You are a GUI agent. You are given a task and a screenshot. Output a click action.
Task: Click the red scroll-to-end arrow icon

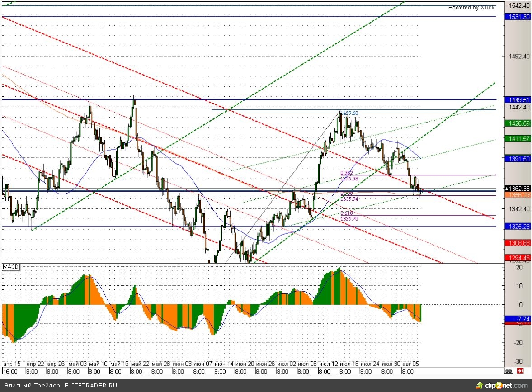520,371
